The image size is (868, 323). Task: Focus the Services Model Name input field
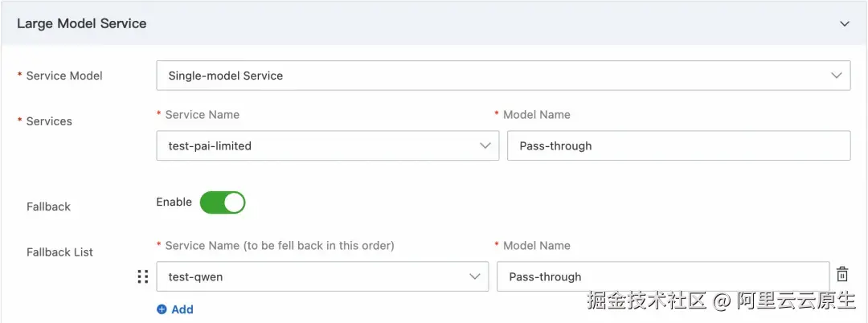[x=678, y=145]
